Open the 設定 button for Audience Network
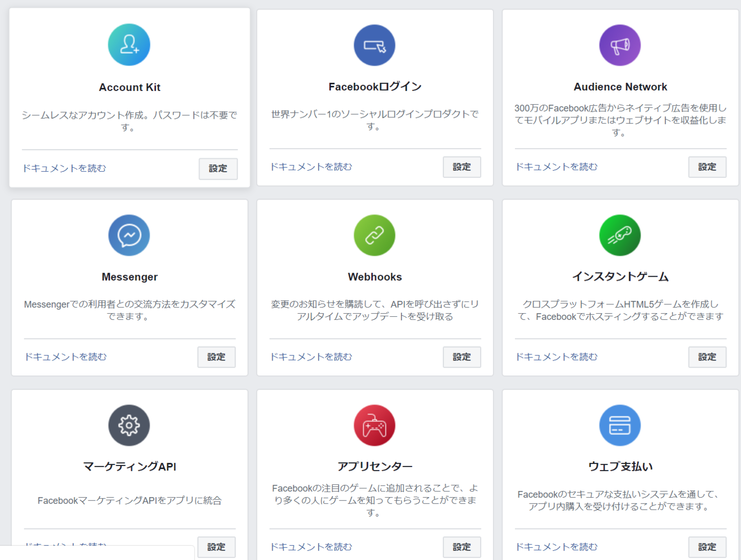Screen dimensions: 741x560 coord(708,167)
